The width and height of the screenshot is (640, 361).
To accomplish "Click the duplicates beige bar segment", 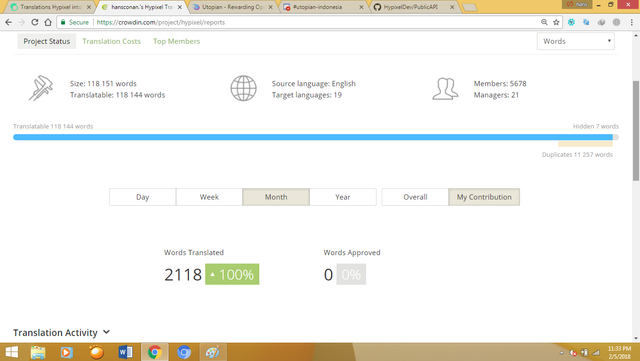I will pyautogui.click(x=585, y=144).
